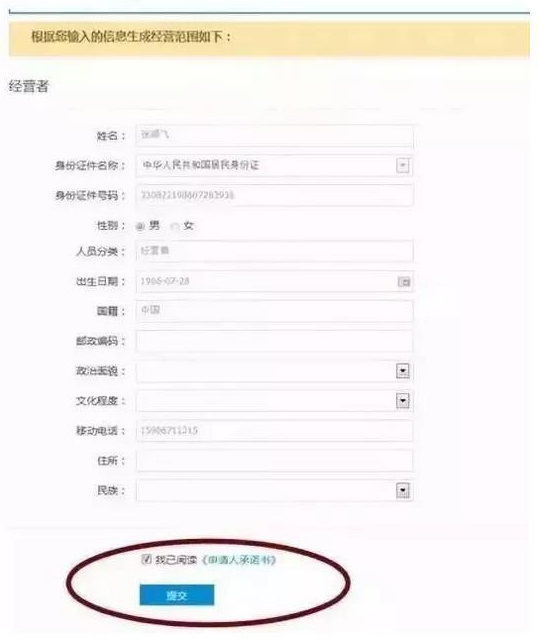Open the 文化程度 dropdown
539x638 pixels.
pos(402,401)
